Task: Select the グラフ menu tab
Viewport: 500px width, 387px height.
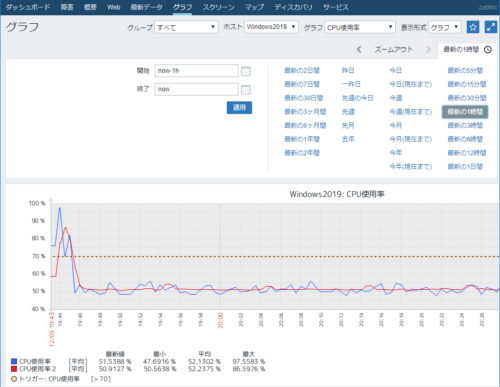Action: (182, 7)
